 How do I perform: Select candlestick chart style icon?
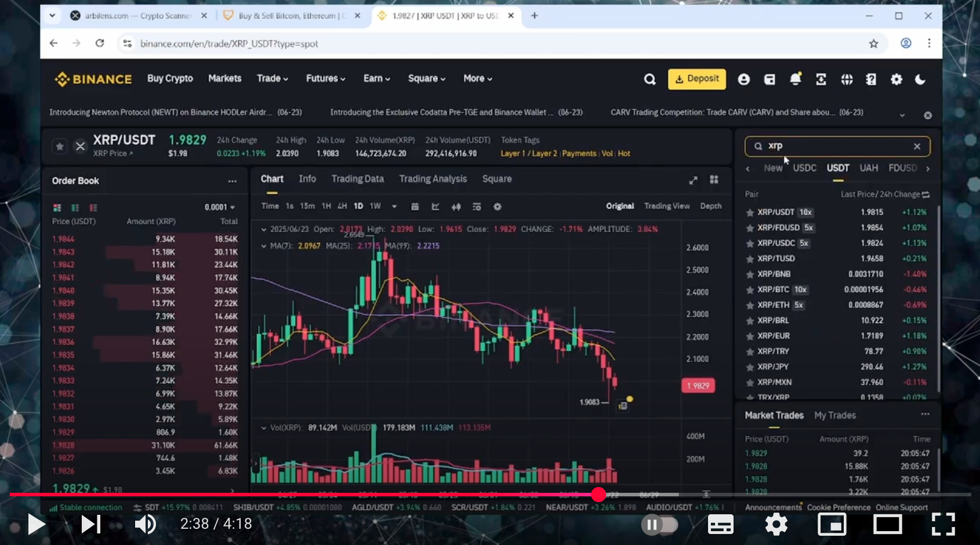pyautogui.click(x=456, y=206)
